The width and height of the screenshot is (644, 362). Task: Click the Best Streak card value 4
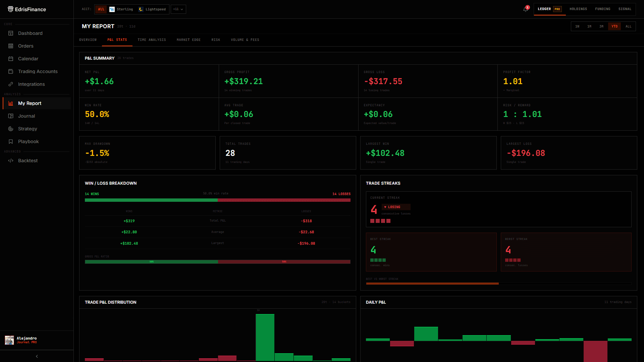[x=373, y=250]
